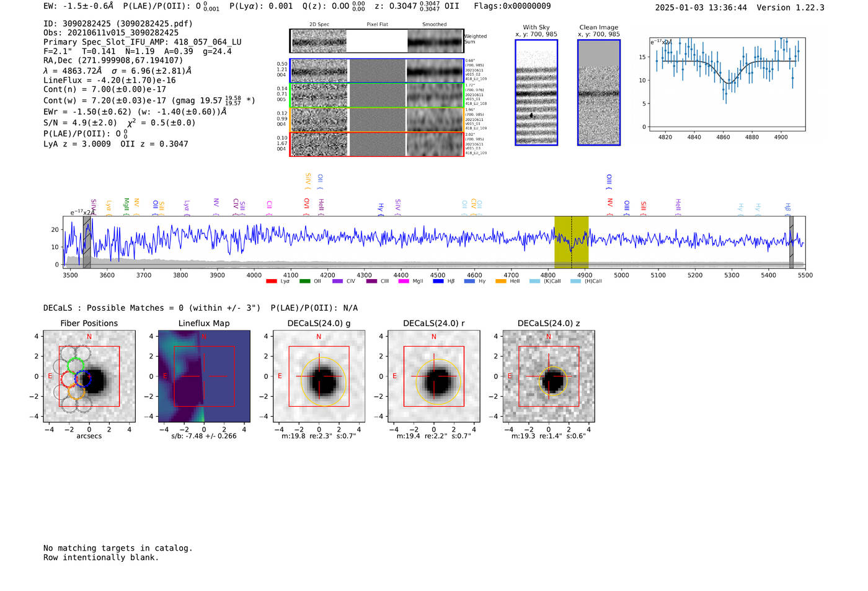The width and height of the screenshot is (868, 591).
Task: Click the gray hatched band near 5460 Å
Action: (x=791, y=242)
